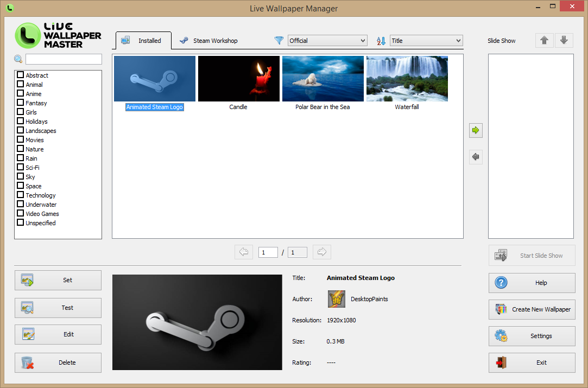
Task: Click the funnel filter icon
Action: coord(279,40)
